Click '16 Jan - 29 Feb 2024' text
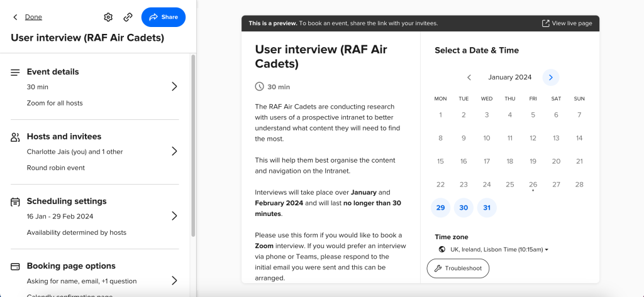Screen dimensions: 644x297 pos(60,216)
